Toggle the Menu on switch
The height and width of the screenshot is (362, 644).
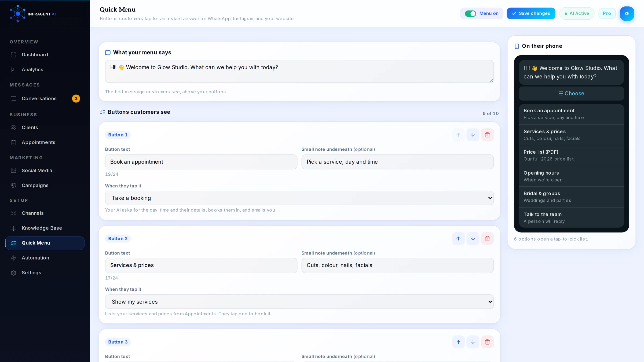click(x=470, y=13)
